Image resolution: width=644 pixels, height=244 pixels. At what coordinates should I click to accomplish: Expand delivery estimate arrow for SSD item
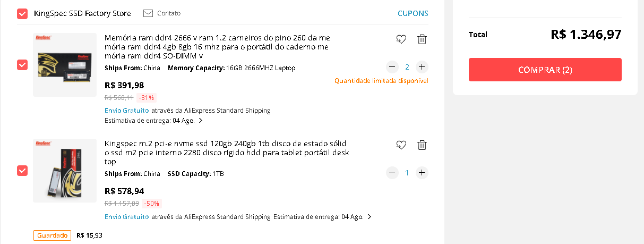[370, 217]
